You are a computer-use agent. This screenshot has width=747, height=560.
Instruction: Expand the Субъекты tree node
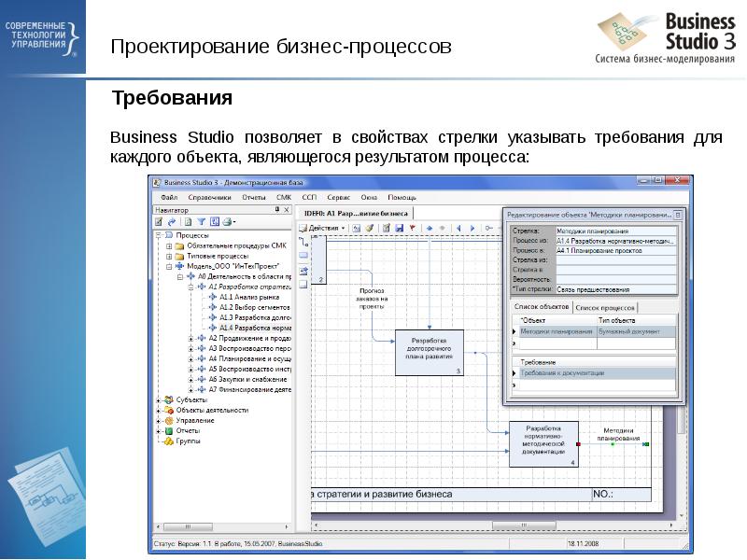point(158,400)
